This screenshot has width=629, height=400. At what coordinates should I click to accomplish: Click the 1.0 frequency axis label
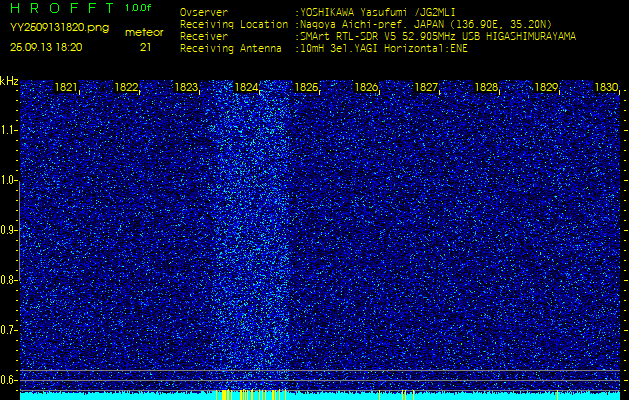click(8, 181)
